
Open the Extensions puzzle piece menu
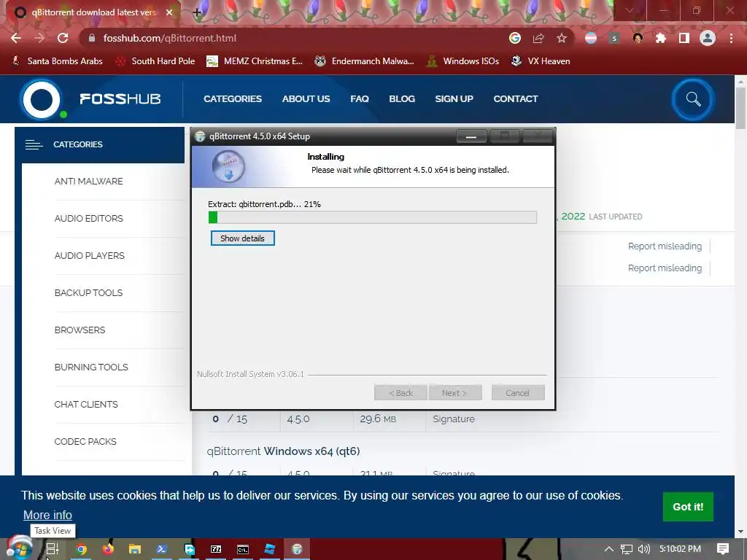[660, 38]
